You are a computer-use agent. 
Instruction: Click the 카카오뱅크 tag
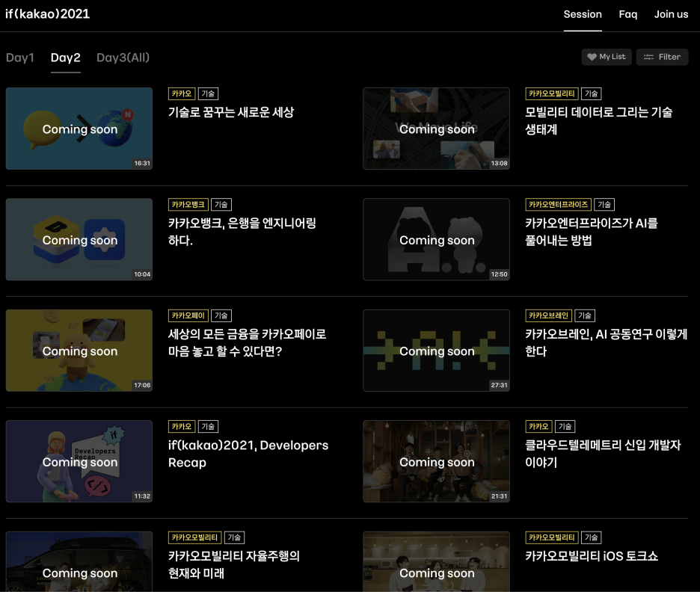click(188, 204)
